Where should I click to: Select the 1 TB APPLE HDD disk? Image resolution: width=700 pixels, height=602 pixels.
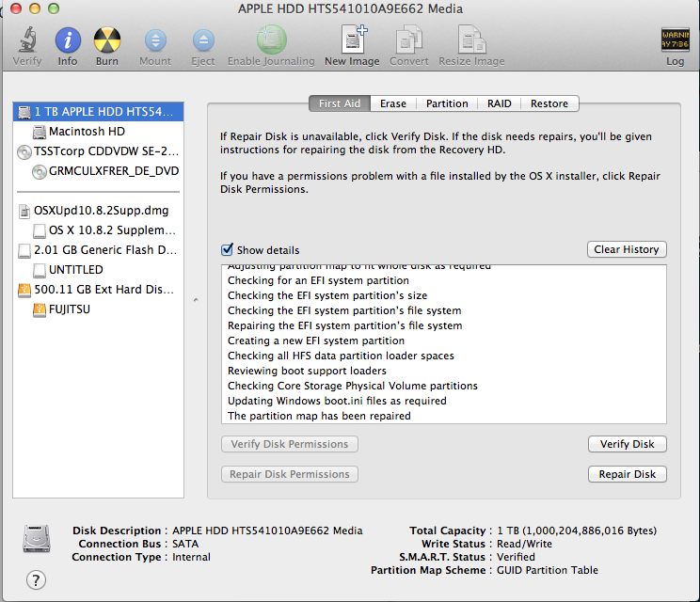[98, 112]
